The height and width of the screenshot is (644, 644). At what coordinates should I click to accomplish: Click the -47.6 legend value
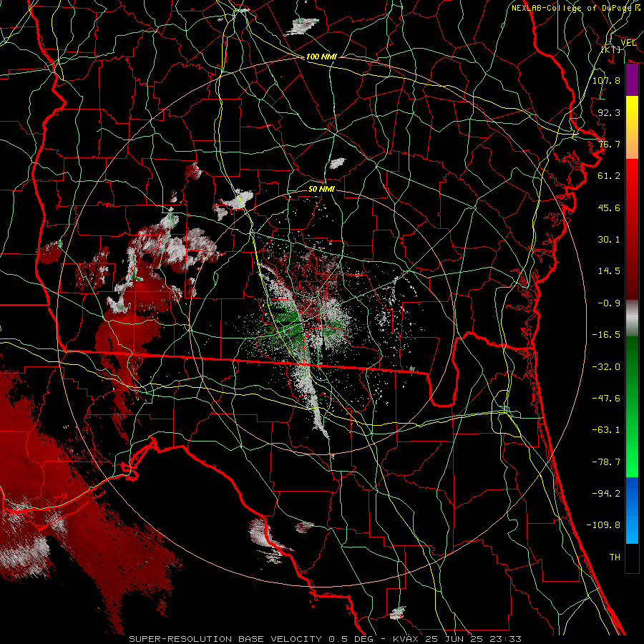click(x=606, y=398)
